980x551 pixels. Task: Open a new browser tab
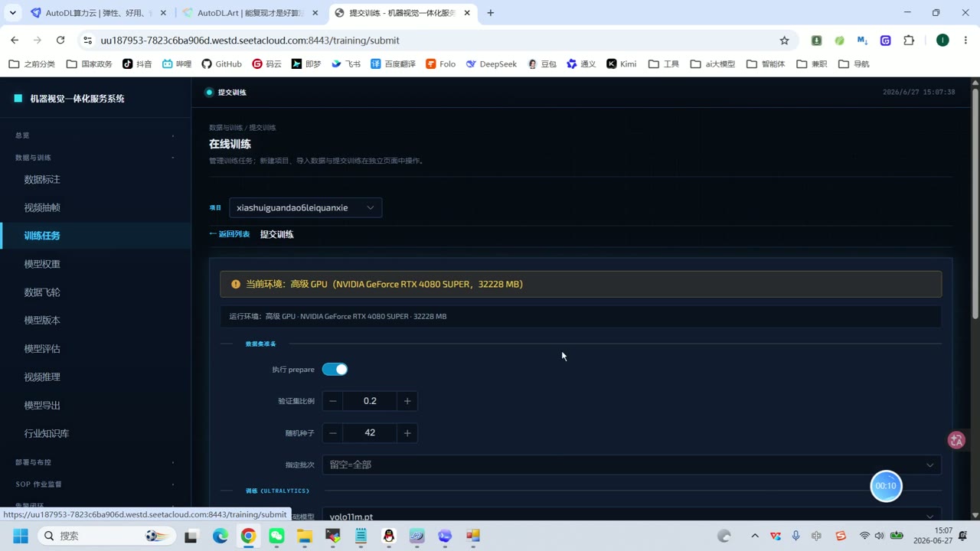(491, 12)
